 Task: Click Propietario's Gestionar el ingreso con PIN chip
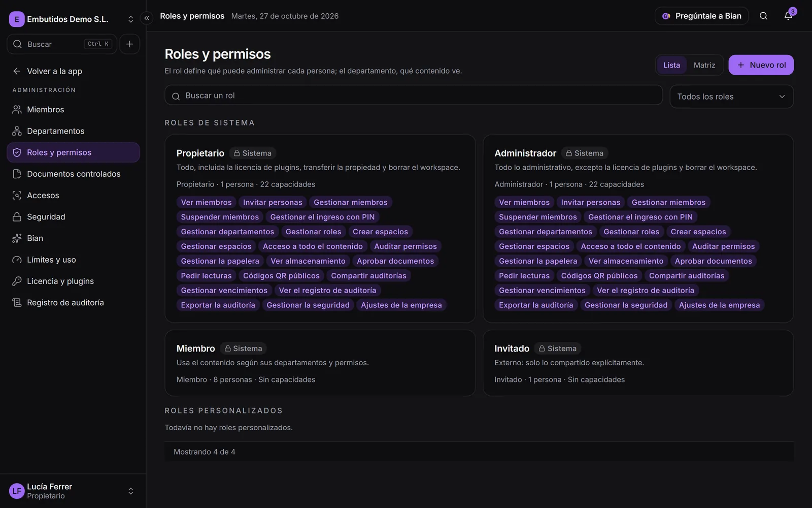(322, 217)
